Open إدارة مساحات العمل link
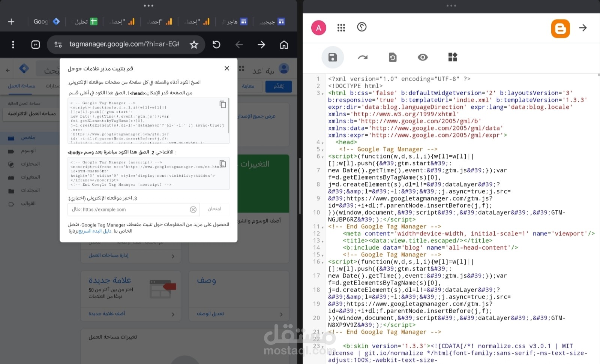The height and width of the screenshot is (364, 600). click(x=108, y=255)
